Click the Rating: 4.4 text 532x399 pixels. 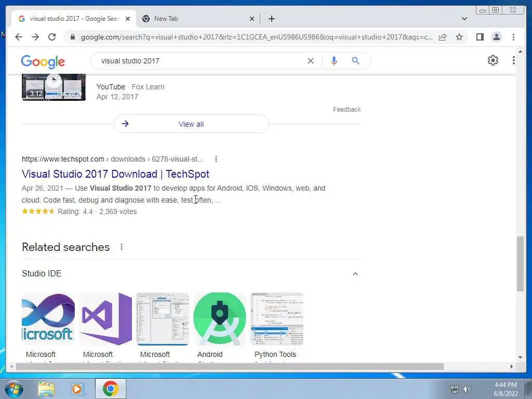pyautogui.click(x=75, y=212)
